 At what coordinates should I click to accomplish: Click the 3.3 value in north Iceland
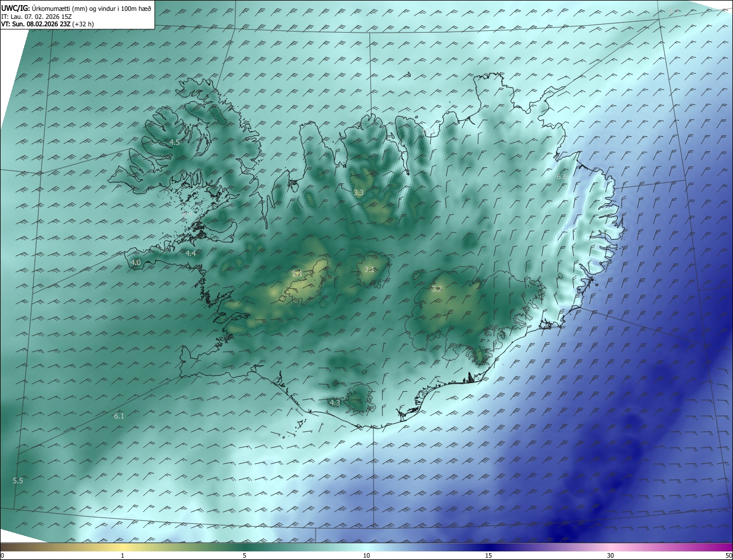coord(358,193)
